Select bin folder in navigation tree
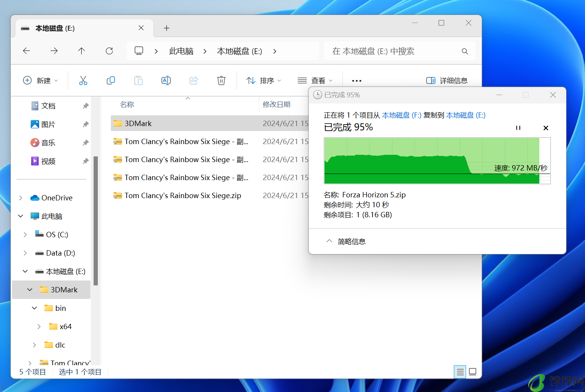This screenshot has height=392, width=585. click(x=55, y=308)
